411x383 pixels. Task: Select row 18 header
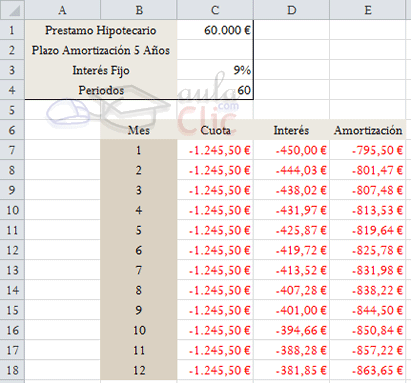[x=12, y=370]
